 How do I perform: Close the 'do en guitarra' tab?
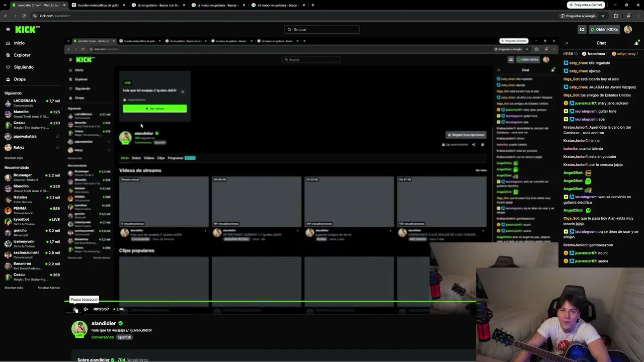184,5
